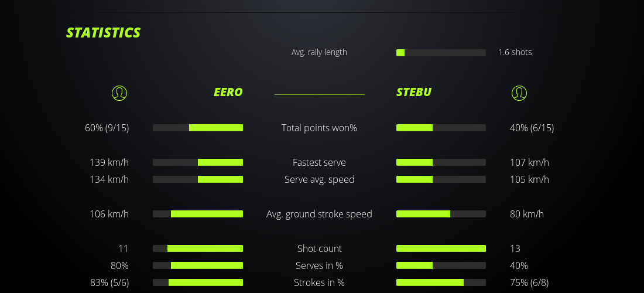Click STEBU's Fastest serve bar
This screenshot has width=644, height=293.
click(441, 162)
